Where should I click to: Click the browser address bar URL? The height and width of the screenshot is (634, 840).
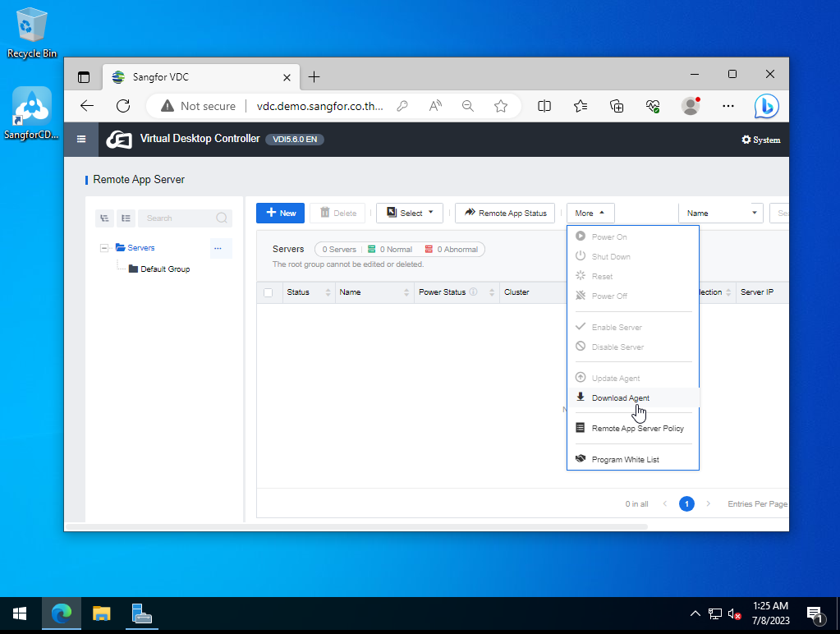(319, 106)
